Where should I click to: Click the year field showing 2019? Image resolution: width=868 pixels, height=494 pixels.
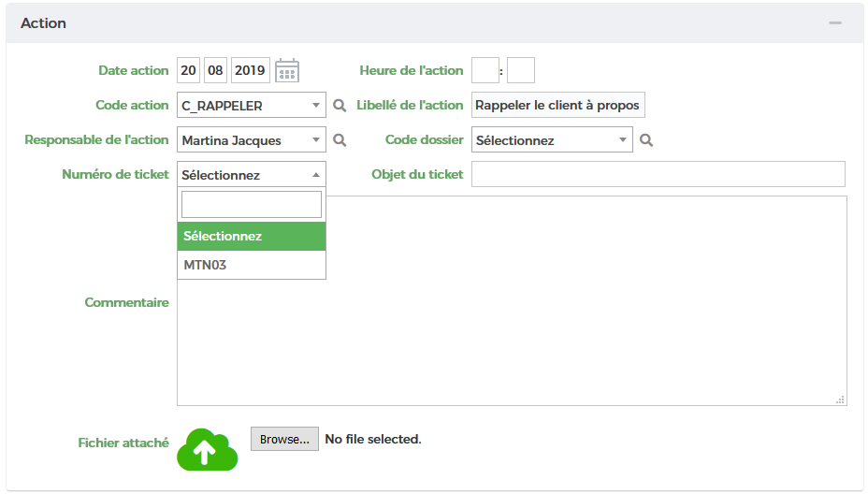pyautogui.click(x=251, y=70)
